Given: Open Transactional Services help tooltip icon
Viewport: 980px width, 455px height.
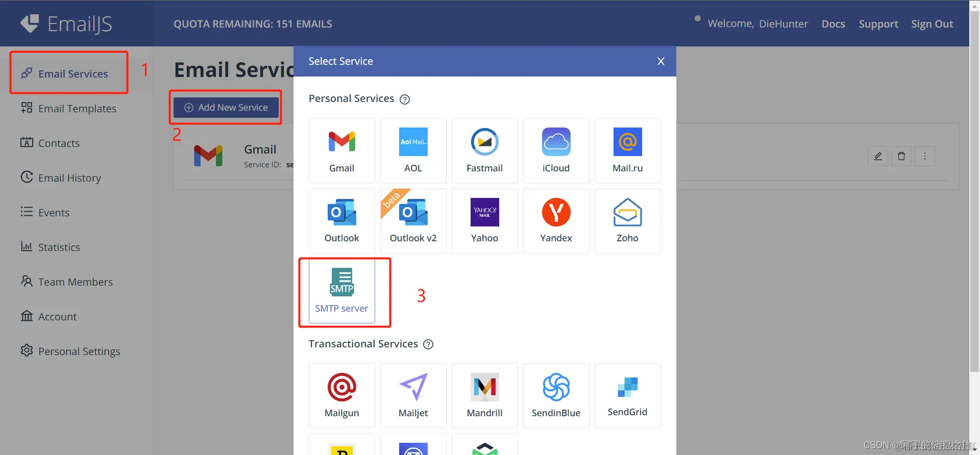Looking at the screenshot, I should tap(428, 344).
